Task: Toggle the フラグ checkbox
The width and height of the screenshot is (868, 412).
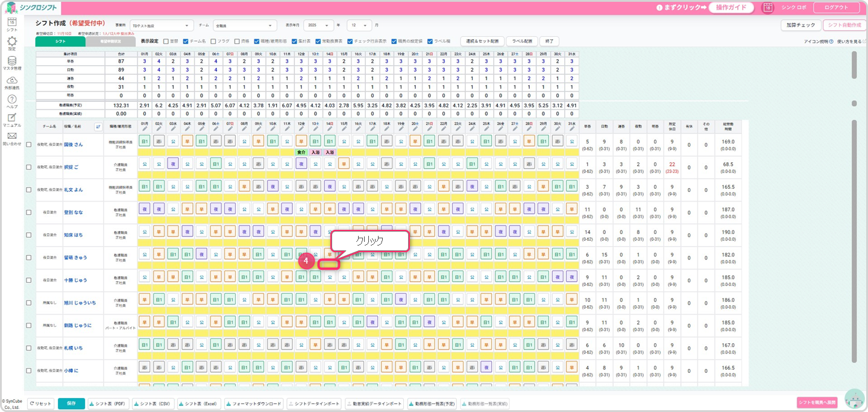Action: pos(213,42)
